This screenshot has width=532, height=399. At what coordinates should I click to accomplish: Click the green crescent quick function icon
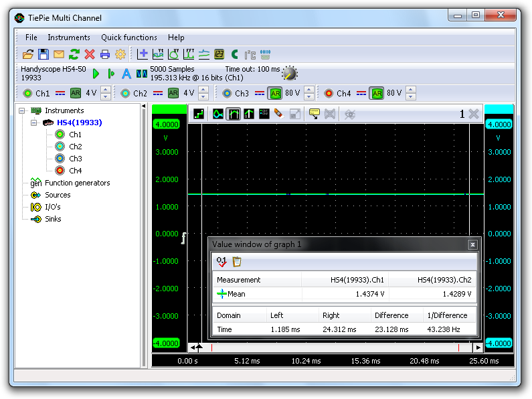pos(234,54)
